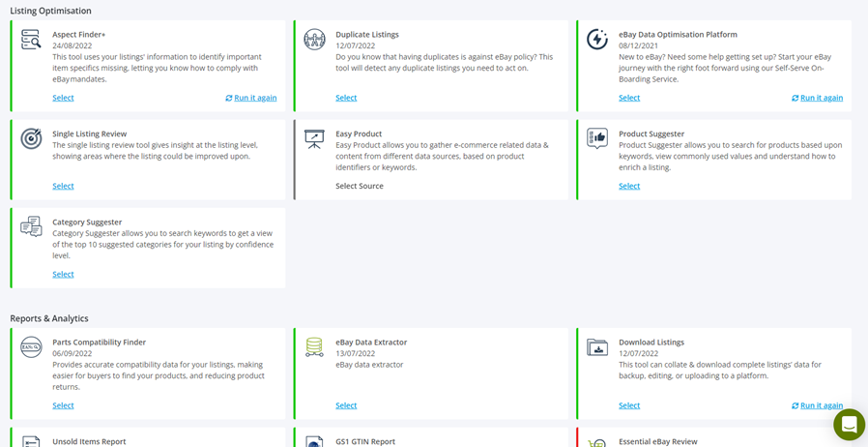Image resolution: width=868 pixels, height=447 pixels.
Task: Click the Aspect Finder+ magnifier list icon
Action: 31,40
